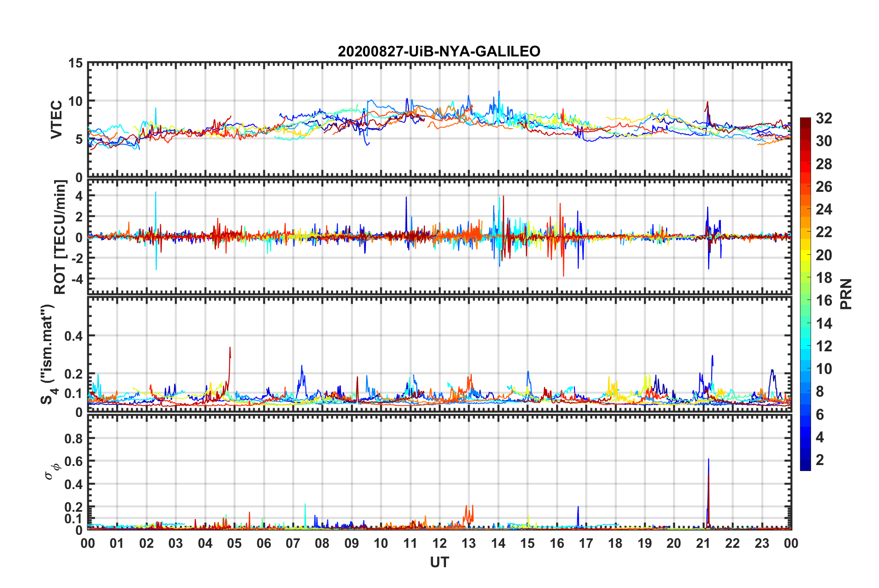Click sigma phi axis tick 0.8
The height and width of the screenshot is (588, 879).
[74, 438]
